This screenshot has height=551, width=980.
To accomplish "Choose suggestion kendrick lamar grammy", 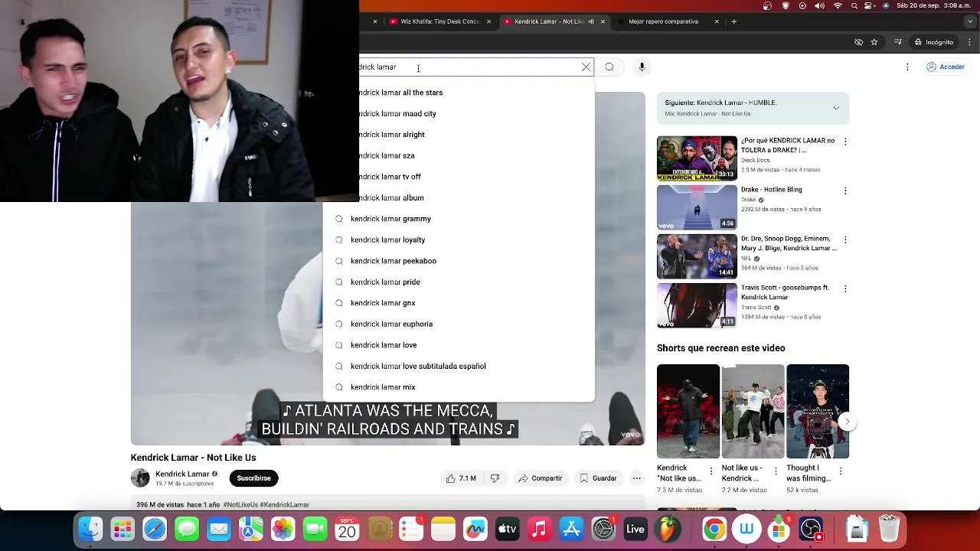I will [x=459, y=219].
